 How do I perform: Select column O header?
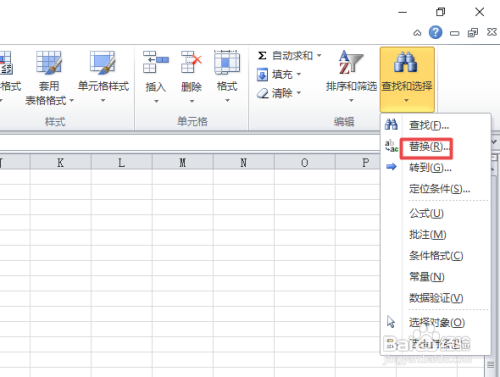click(304, 163)
